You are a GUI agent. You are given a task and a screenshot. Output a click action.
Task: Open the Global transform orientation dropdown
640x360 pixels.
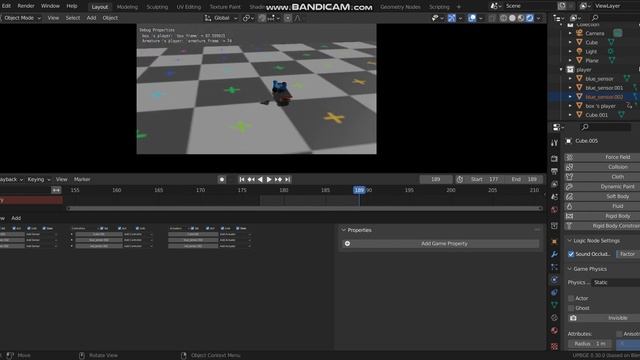coord(220,18)
